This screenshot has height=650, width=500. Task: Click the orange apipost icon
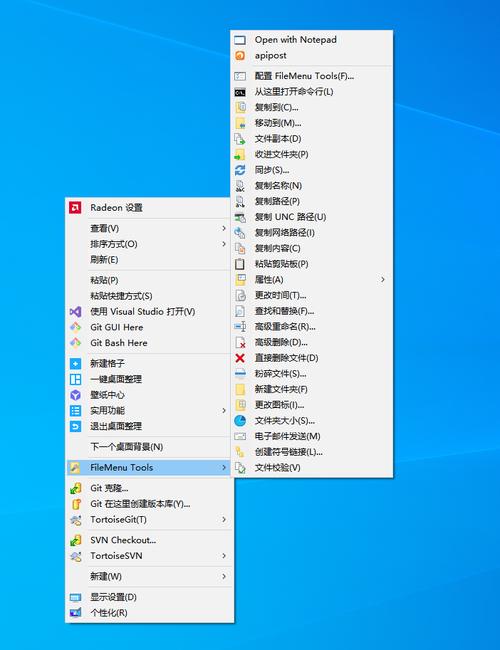(240, 56)
